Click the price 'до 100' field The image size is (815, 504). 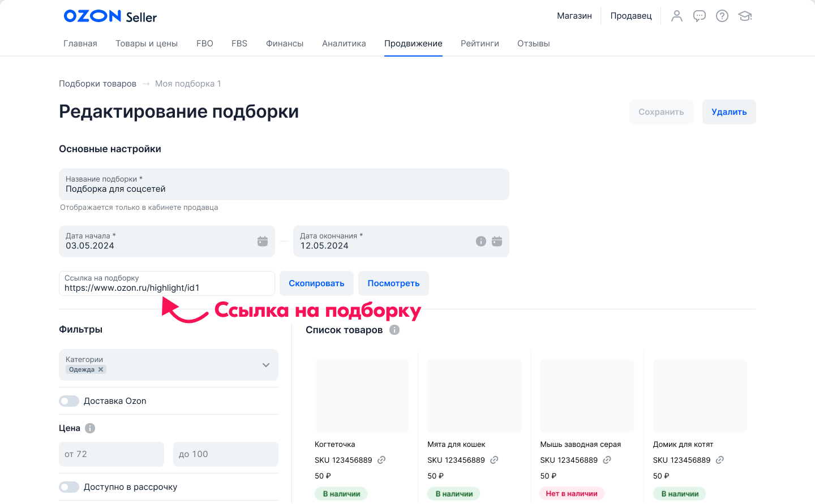pyautogui.click(x=226, y=454)
